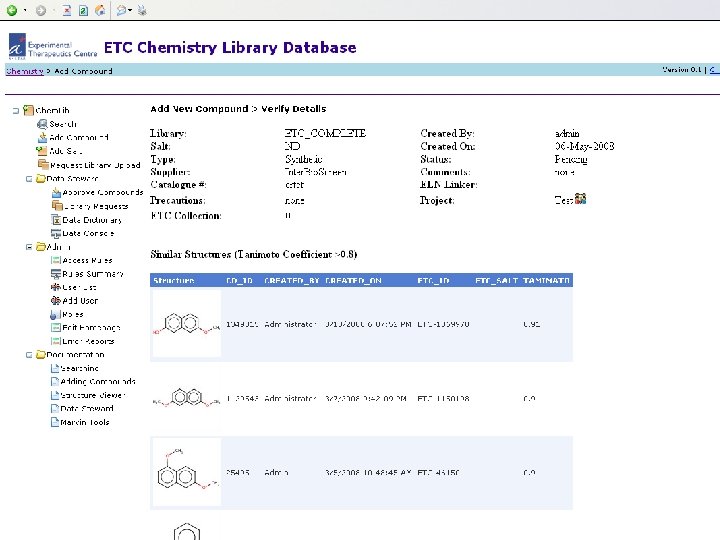Click the Roles icon
The height and width of the screenshot is (540, 720).
(x=55, y=315)
